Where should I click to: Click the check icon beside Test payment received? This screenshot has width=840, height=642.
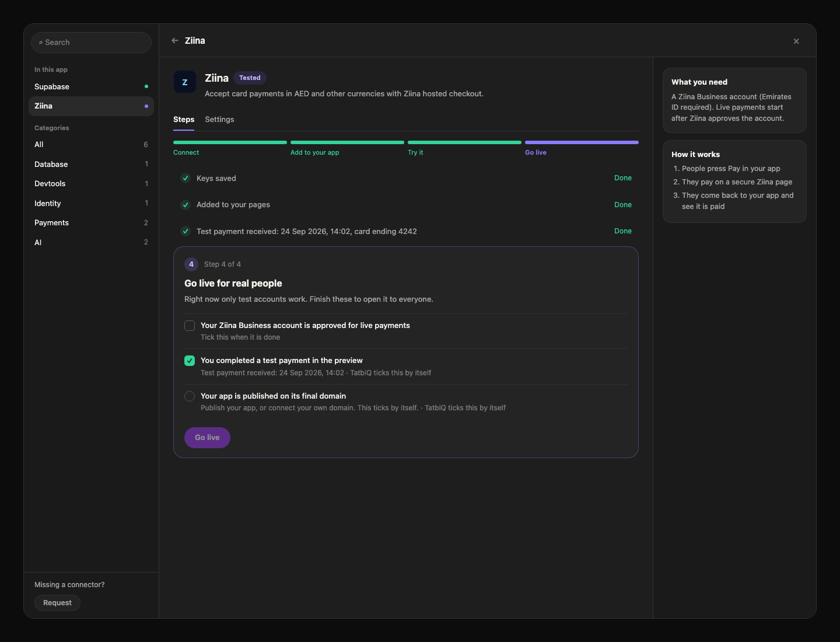click(185, 231)
